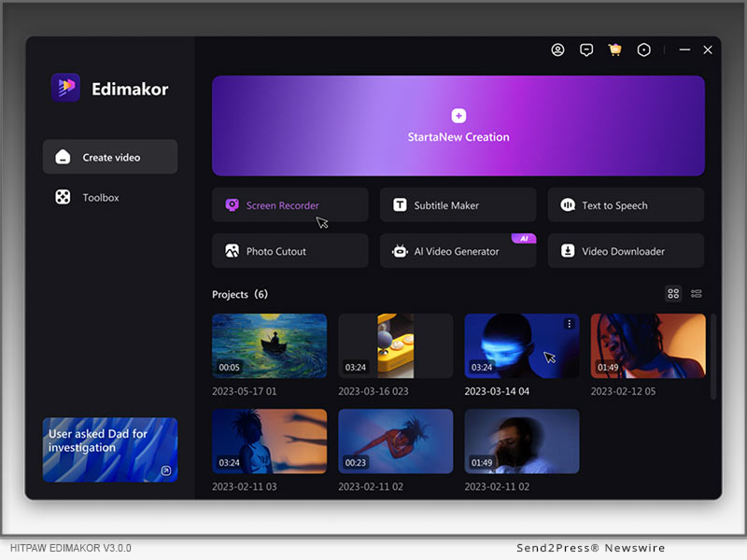Open project thumbnail 2023-05-17 01
This screenshot has height=560, width=747.
point(269,345)
